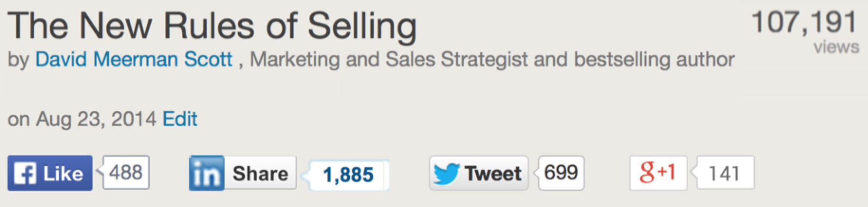Click the red Google 'g' icon
868x207 pixels.
point(647,172)
